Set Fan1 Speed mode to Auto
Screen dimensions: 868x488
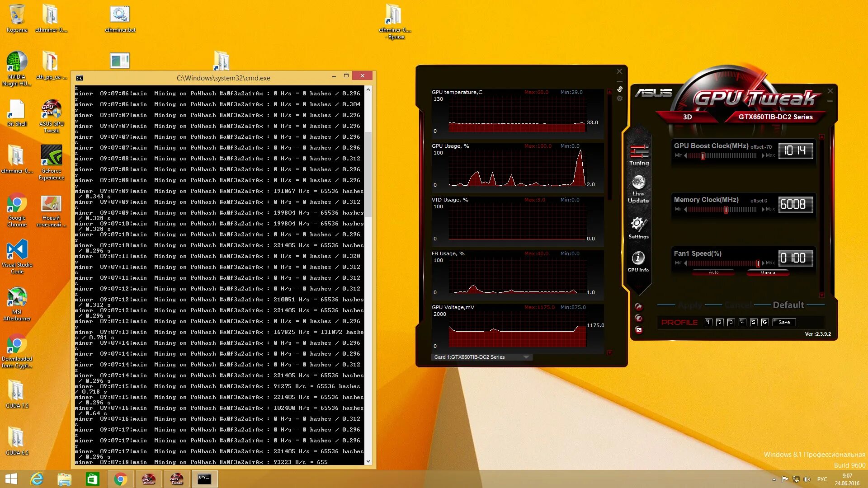coord(713,272)
